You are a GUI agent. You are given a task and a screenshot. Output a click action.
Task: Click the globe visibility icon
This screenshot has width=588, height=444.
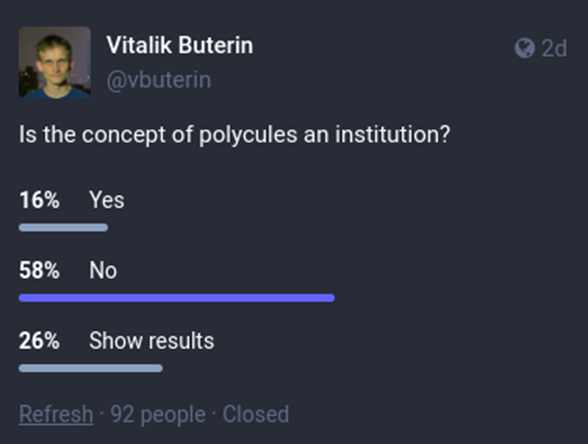[x=524, y=48]
